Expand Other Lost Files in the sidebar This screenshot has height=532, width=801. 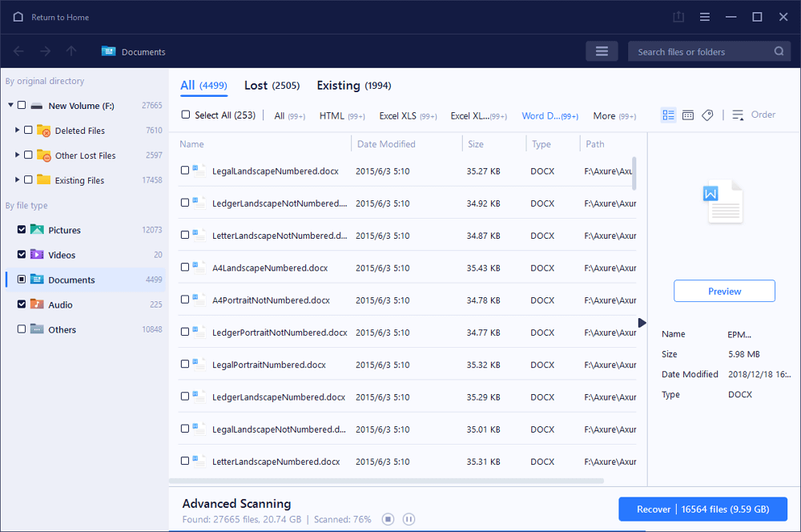pyautogui.click(x=17, y=155)
